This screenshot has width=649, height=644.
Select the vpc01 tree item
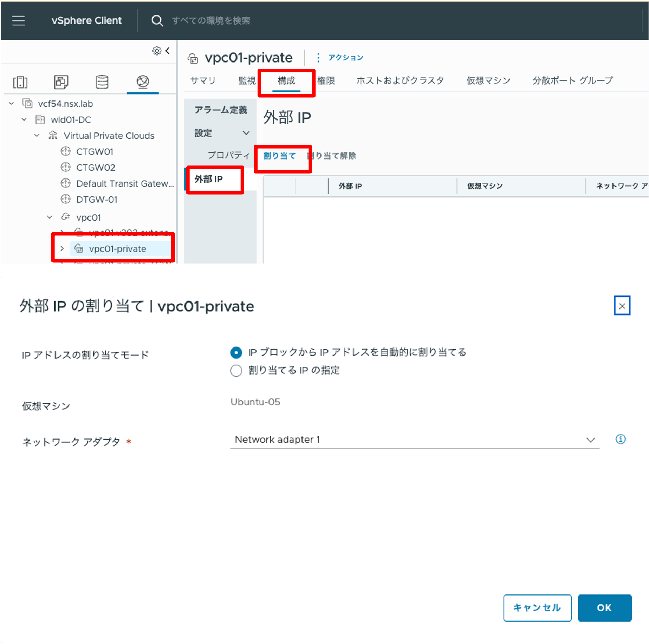(x=89, y=217)
